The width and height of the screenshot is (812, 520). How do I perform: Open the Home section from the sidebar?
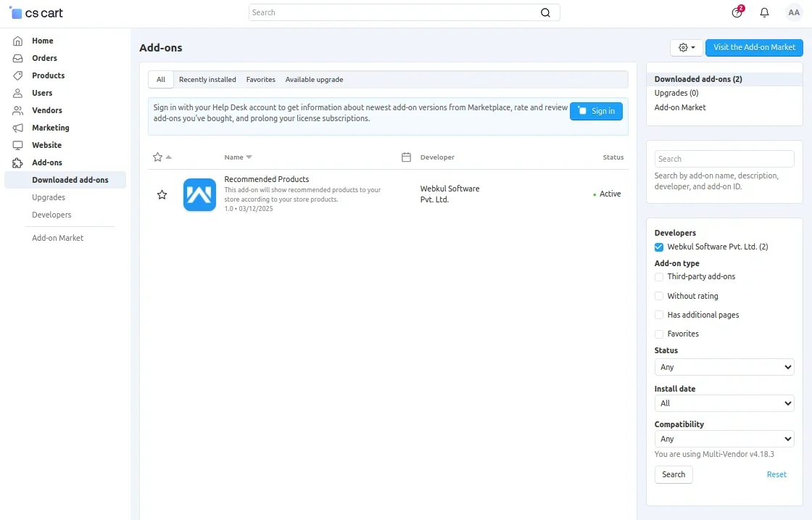point(17,41)
